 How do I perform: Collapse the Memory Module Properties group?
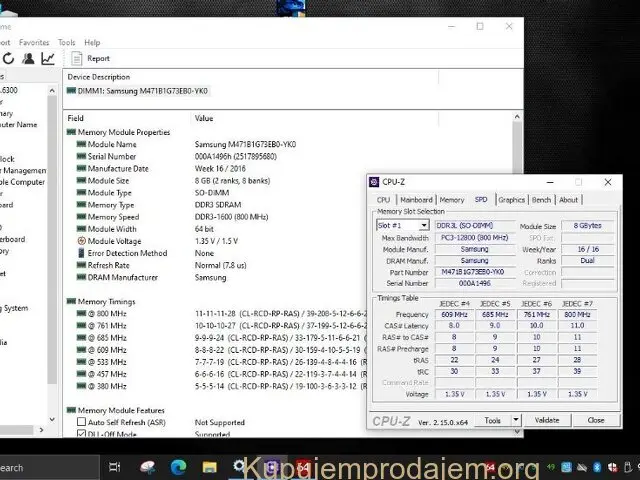pos(71,132)
